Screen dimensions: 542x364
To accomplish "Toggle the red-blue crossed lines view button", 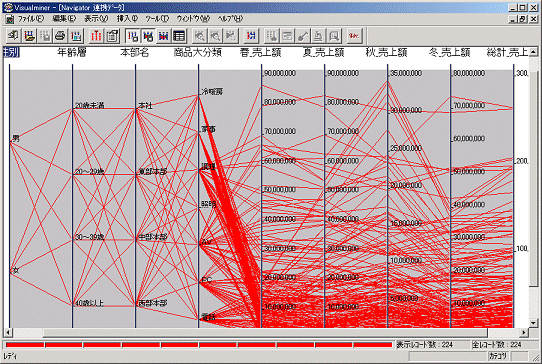I will [x=163, y=36].
